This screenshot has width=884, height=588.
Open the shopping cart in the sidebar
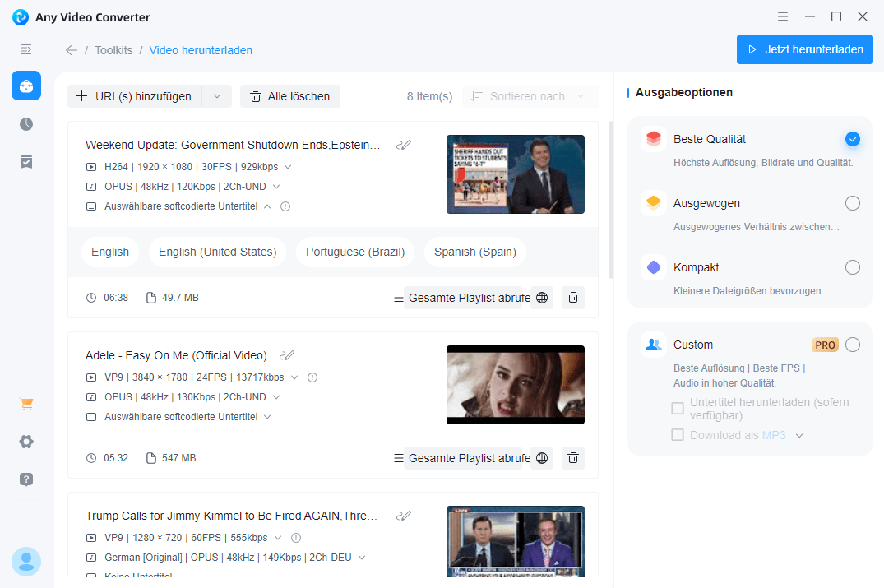click(x=25, y=404)
